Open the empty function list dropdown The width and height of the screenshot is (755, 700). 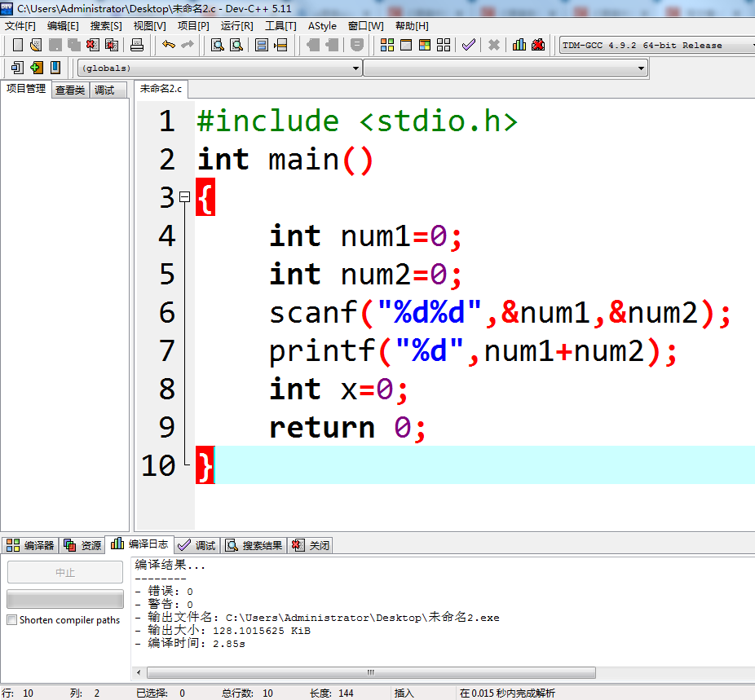pos(506,68)
